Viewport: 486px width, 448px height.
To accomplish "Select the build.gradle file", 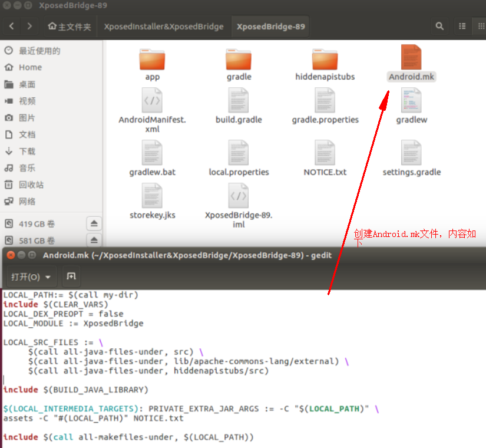I will pos(239,106).
